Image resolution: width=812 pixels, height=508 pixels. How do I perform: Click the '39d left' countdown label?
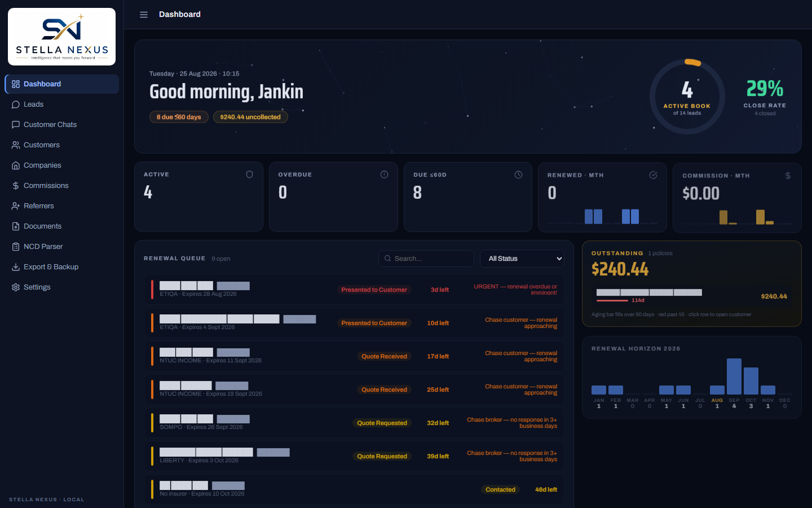pos(438,456)
